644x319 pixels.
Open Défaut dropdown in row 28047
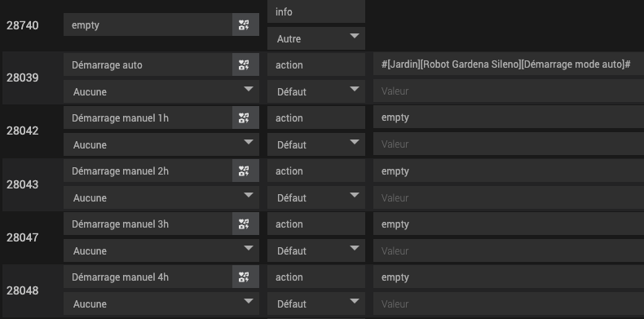click(315, 250)
